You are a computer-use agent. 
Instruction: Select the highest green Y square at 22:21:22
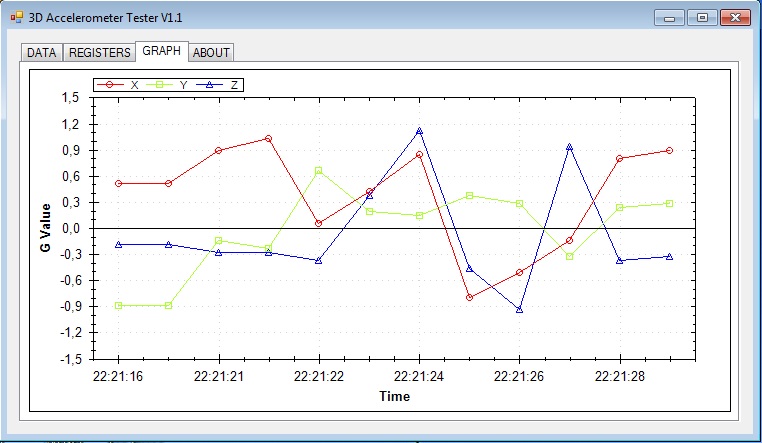(x=319, y=171)
